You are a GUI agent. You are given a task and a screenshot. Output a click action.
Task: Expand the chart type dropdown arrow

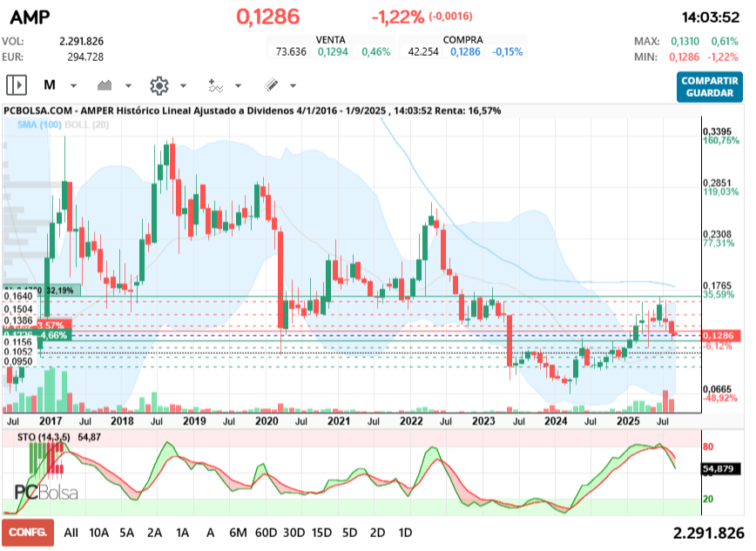pos(128,86)
